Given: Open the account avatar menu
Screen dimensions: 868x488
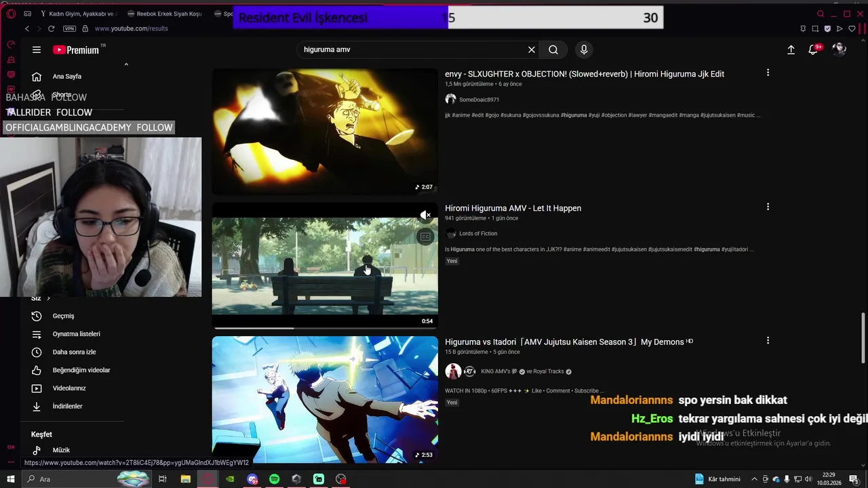Looking at the screenshot, I should coord(840,49).
